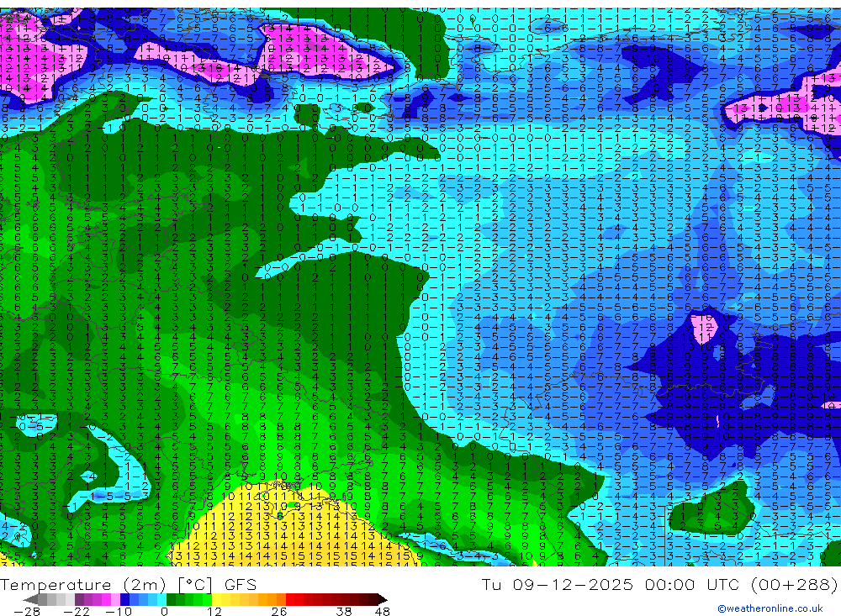The width and height of the screenshot is (841, 616).
Task: Pick the dark blue swatch above label -10
Action: coord(125,600)
